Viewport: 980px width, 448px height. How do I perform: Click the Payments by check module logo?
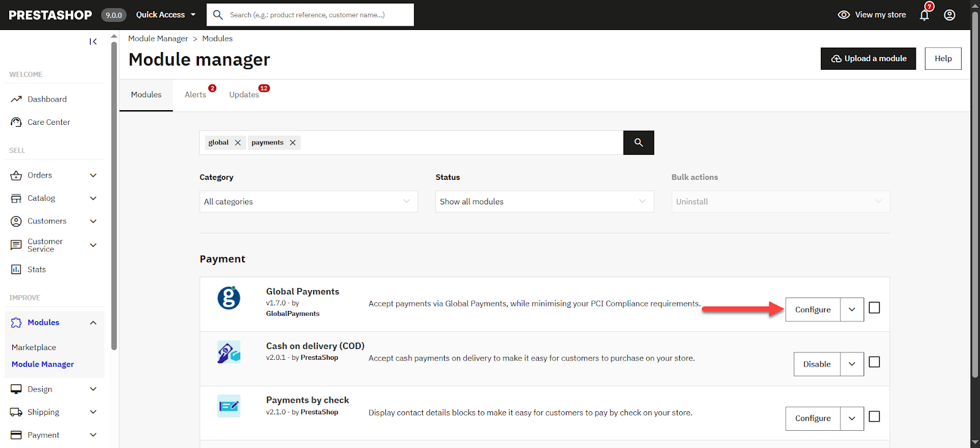[x=229, y=406]
